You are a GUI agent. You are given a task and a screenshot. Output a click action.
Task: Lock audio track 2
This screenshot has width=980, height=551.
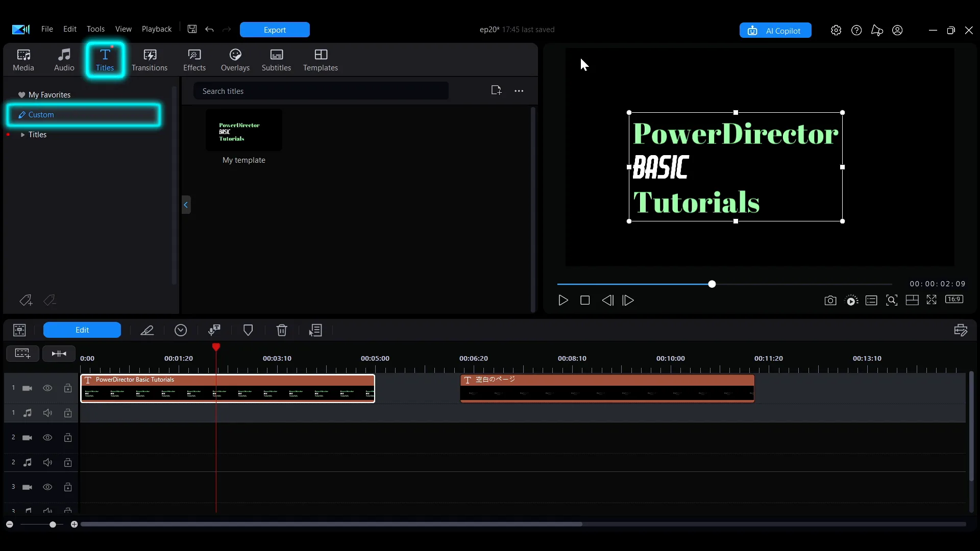click(x=68, y=462)
